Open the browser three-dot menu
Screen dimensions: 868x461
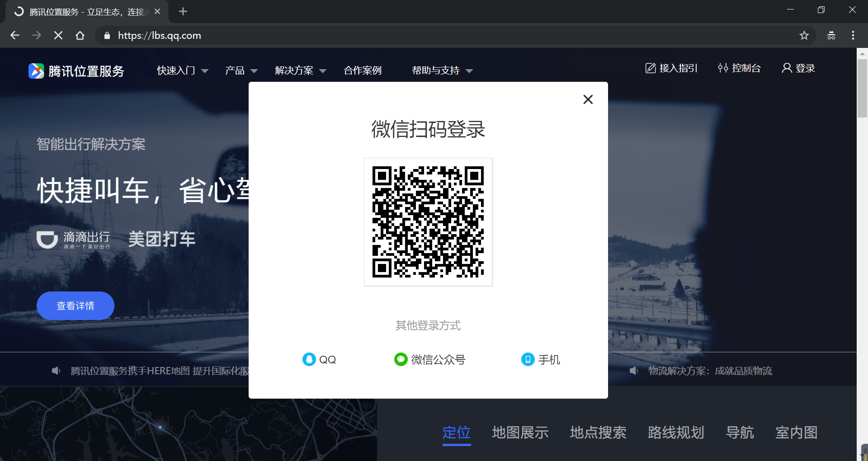tap(853, 35)
